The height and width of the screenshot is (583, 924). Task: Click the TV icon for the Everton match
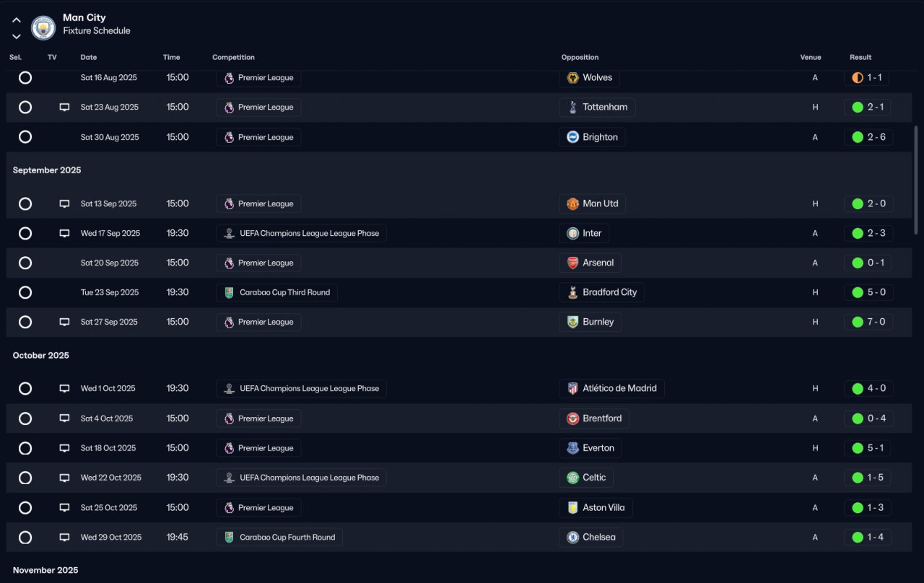point(64,448)
